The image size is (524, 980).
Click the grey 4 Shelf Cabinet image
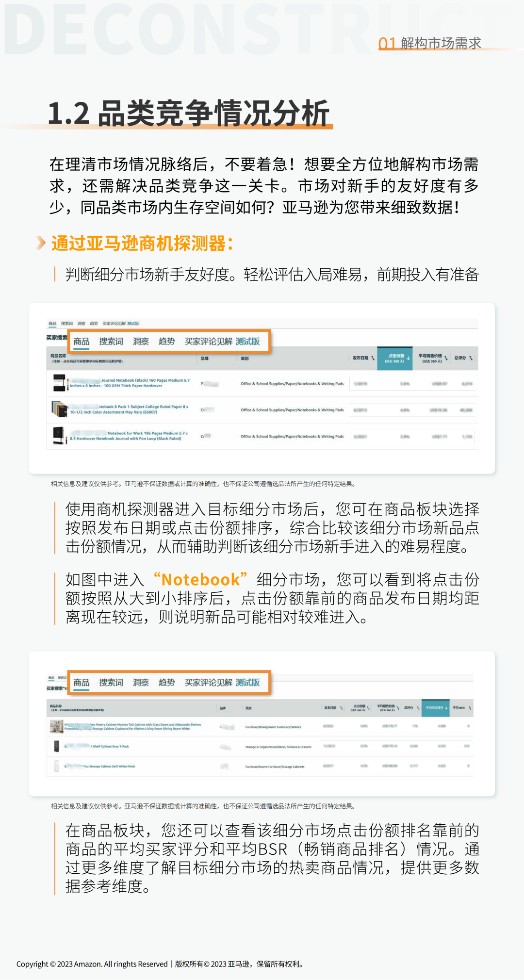click(57, 746)
